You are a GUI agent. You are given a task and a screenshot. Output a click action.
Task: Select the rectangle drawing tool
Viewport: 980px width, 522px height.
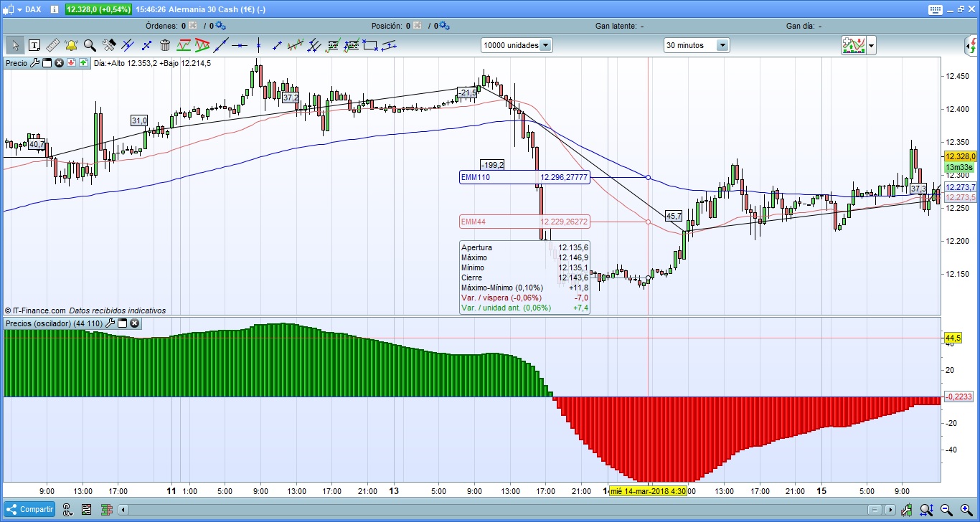pos(370,45)
